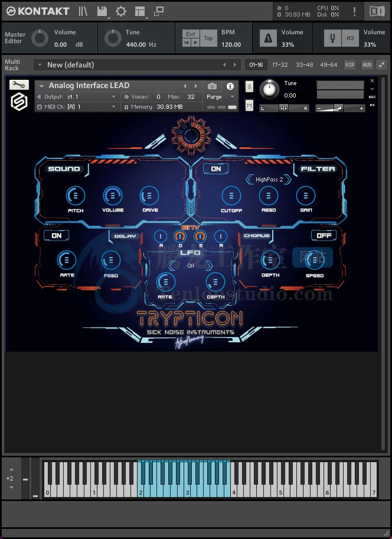This screenshot has width=392, height=539.
Task: Click the tuning fork reference tone icon
Action: (332, 38)
